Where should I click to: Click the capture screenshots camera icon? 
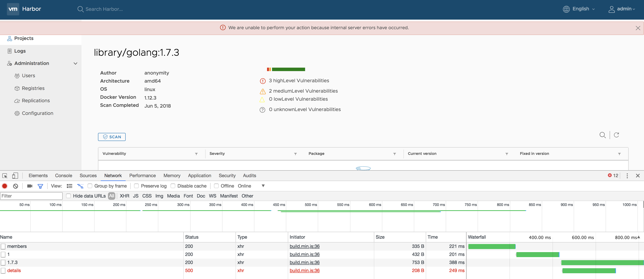click(30, 186)
